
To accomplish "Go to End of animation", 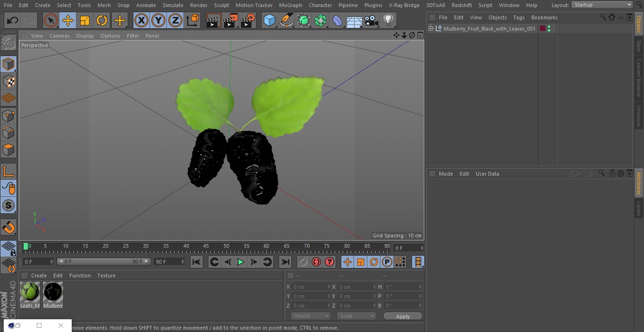I will coord(285,262).
